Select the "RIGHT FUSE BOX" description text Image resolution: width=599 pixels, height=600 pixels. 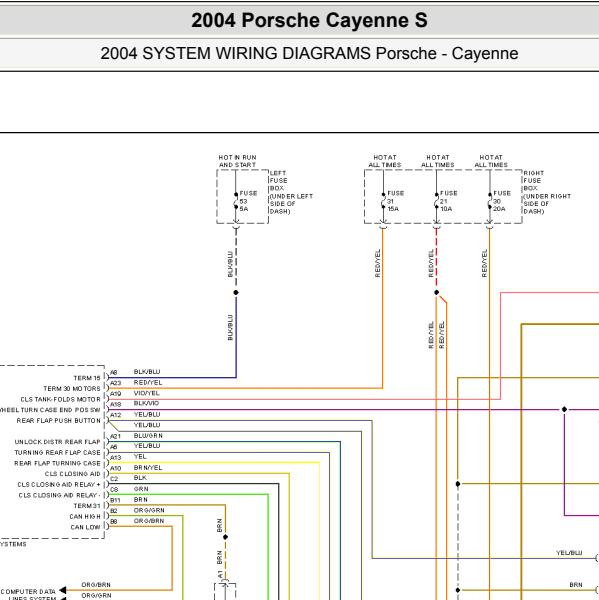tap(547, 192)
